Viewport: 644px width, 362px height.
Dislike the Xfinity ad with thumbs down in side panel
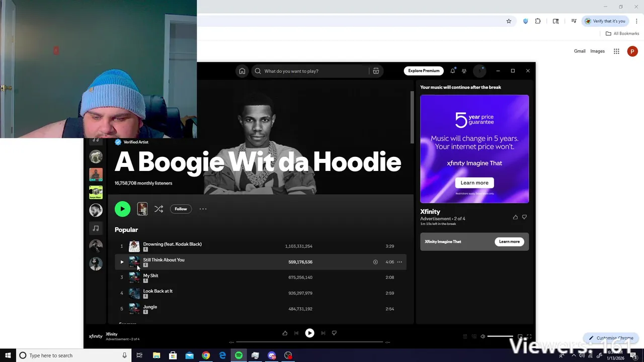coord(524,217)
